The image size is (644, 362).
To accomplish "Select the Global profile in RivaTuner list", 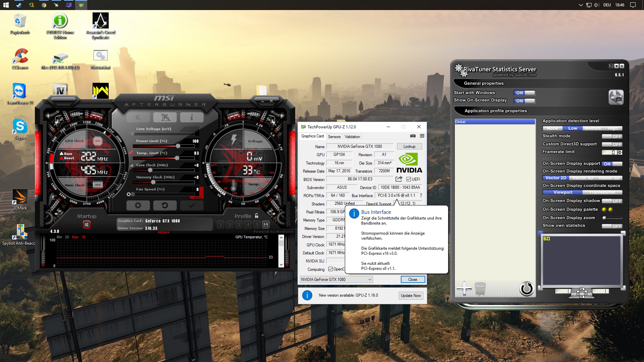I will click(x=495, y=122).
